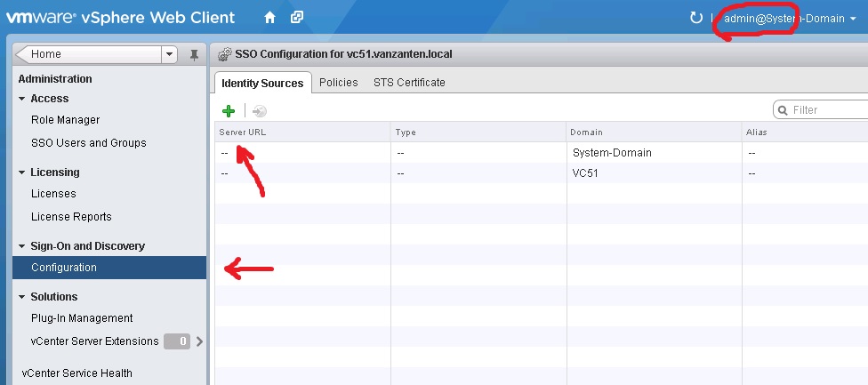
Task: Sort by Alias column header
Action: pyautogui.click(x=805, y=132)
